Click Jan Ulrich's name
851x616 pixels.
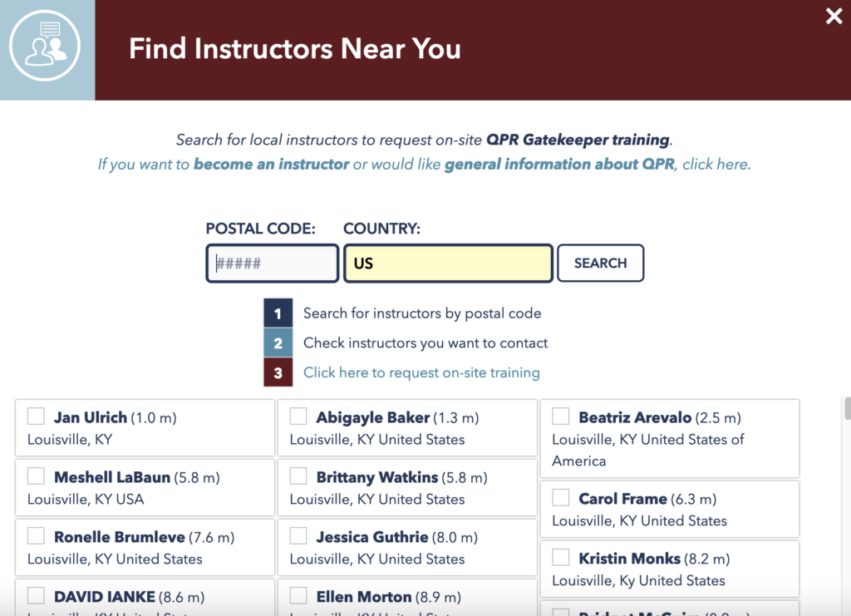click(x=90, y=417)
